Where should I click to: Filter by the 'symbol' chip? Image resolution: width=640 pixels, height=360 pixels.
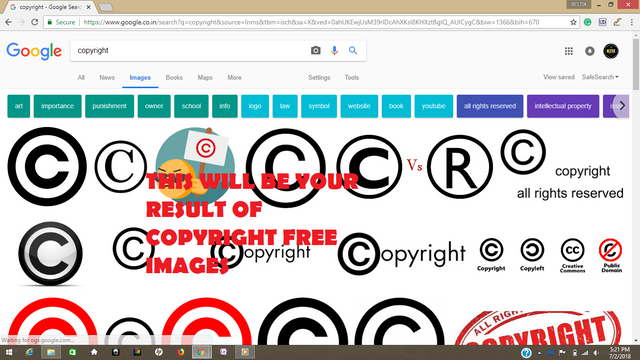[x=319, y=106]
